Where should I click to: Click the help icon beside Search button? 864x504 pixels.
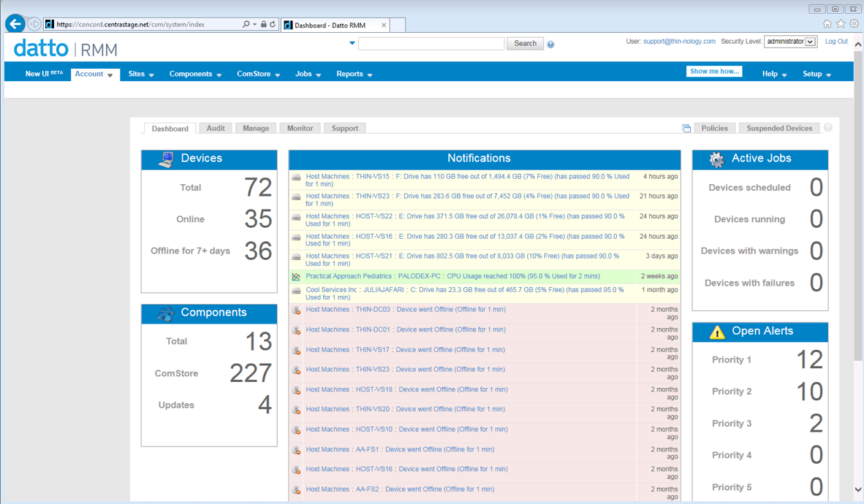(x=550, y=44)
